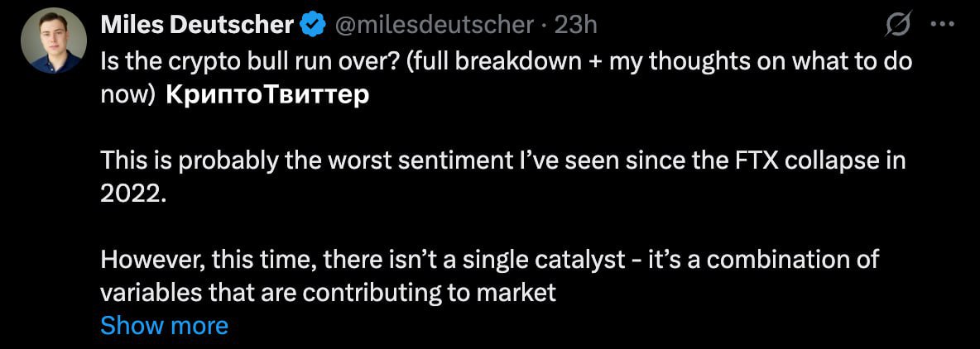
Task: Click the 23h post timestamp
Action: [575, 26]
